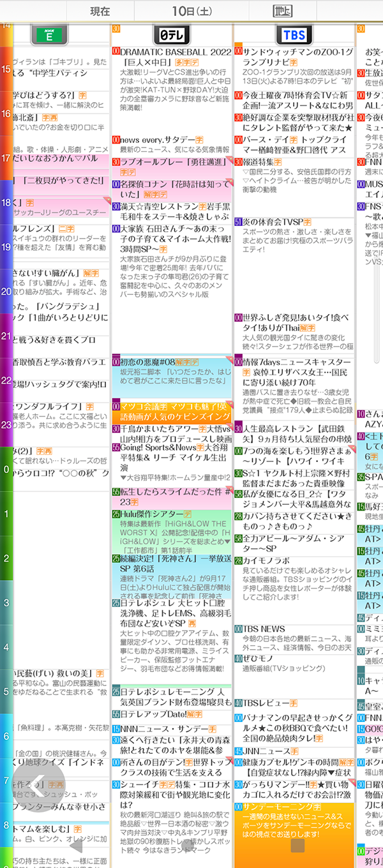Open 日テレポシュレモーニング listing
383x868 pixels.
point(171,697)
